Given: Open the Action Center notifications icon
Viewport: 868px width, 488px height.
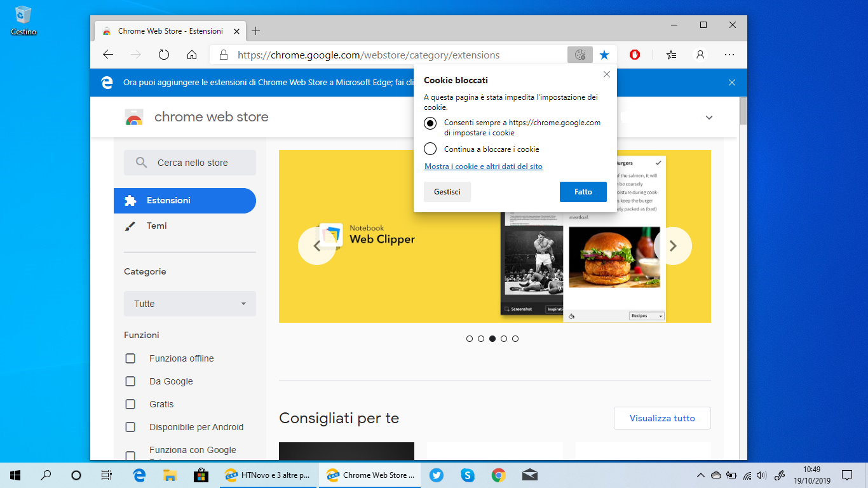Looking at the screenshot, I should pos(847,475).
